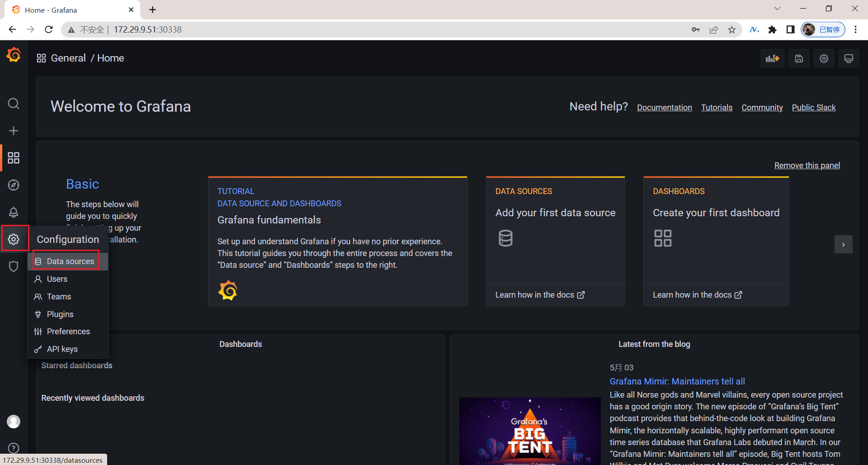Image resolution: width=868 pixels, height=465 pixels.
Task: Select API keys in Configuration menu
Action: pyautogui.click(x=68, y=349)
